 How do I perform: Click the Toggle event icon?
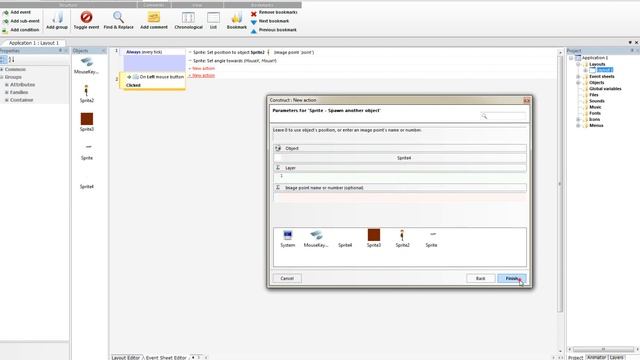point(86,20)
